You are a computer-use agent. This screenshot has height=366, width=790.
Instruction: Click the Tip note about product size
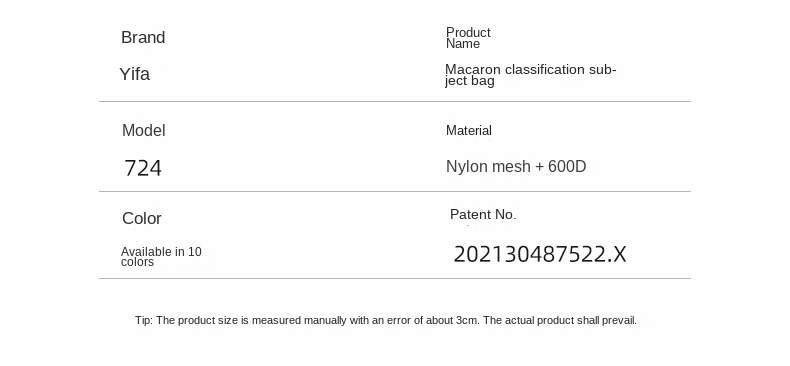point(386,320)
